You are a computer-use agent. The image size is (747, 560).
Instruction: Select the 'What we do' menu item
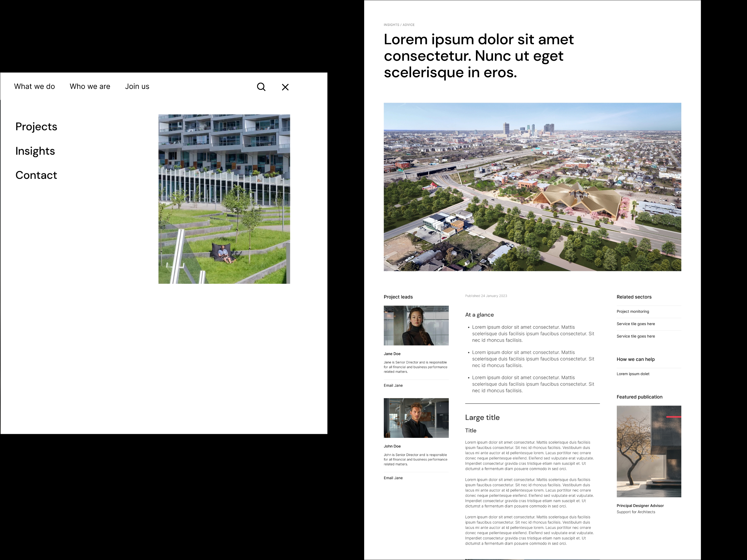(x=34, y=86)
